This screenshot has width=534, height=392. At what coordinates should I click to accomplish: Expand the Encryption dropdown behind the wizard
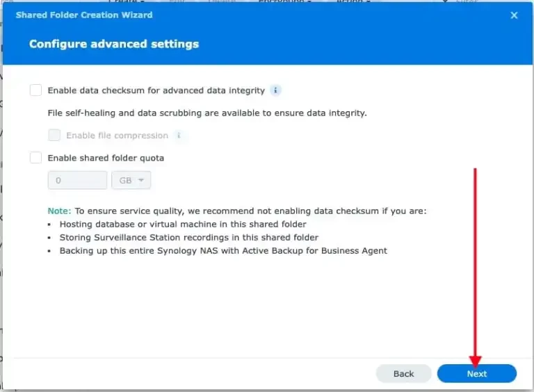point(284,2)
